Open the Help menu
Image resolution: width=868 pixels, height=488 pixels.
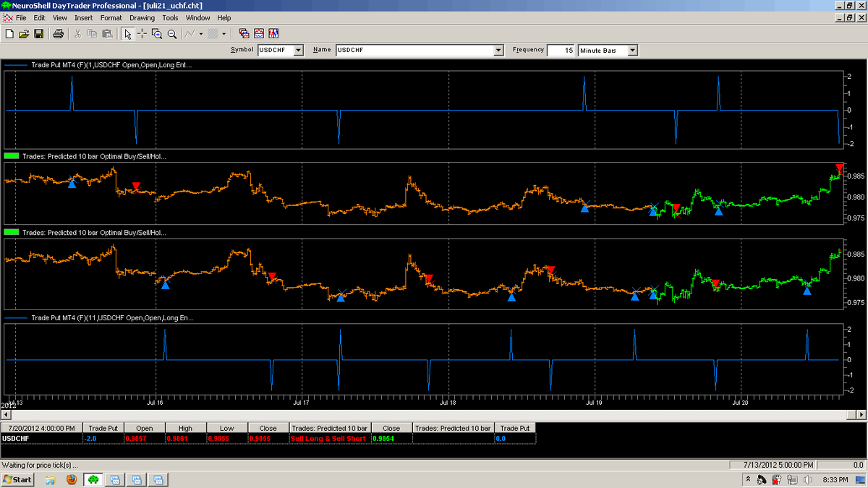(x=224, y=17)
